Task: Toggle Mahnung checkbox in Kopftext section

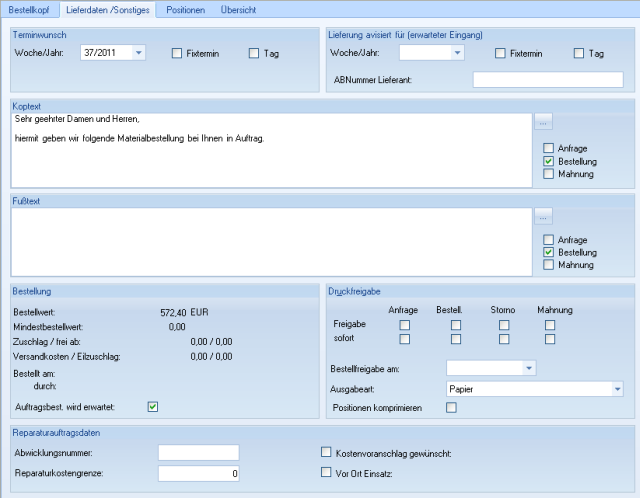Action: point(548,174)
